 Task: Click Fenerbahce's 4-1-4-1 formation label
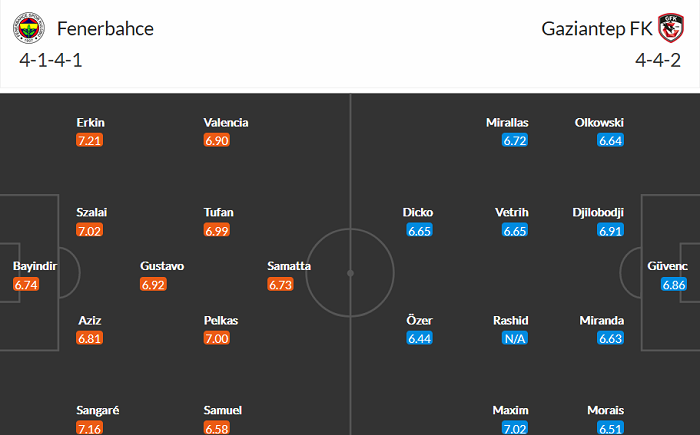pyautogui.click(x=52, y=60)
